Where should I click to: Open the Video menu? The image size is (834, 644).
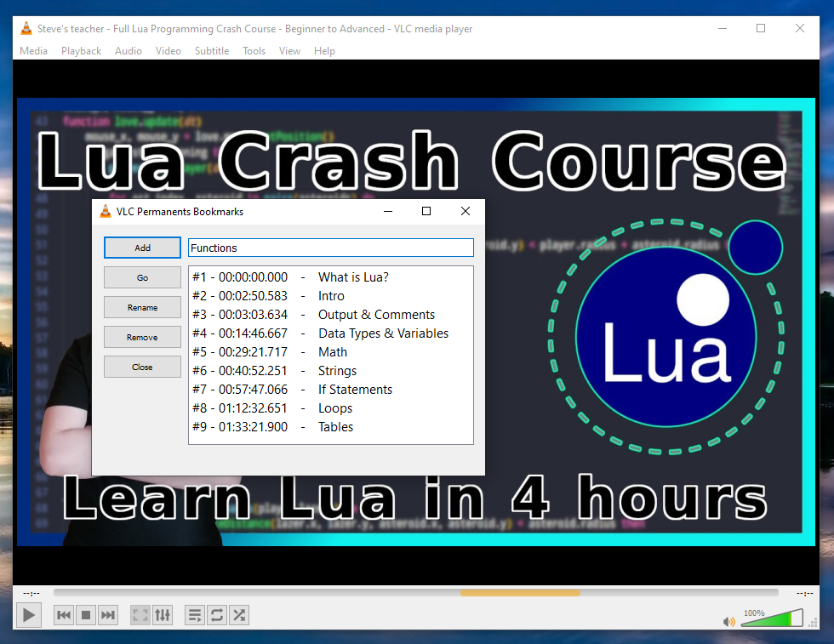[169, 51]
